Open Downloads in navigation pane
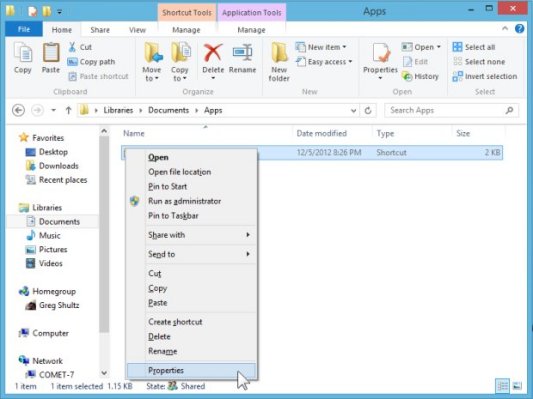Viewport: 533px width, 399px height. [52, 166]
